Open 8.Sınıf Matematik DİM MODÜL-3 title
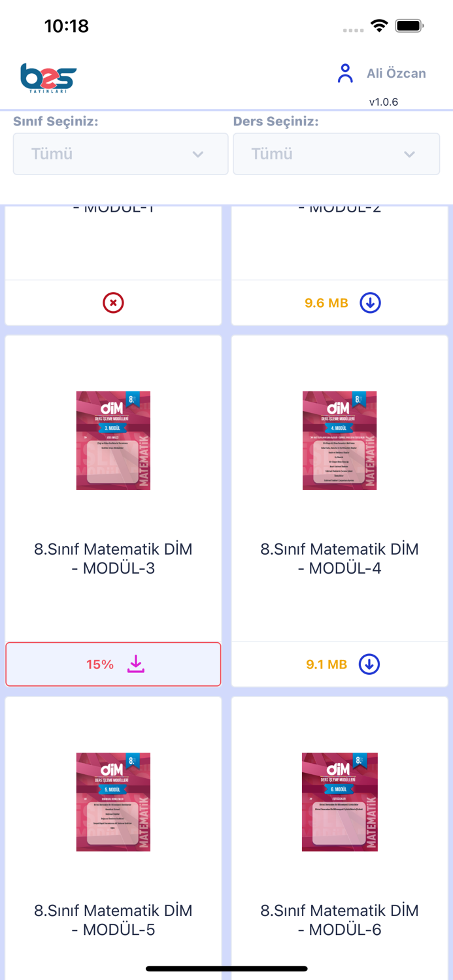This screenshot has height=980, width=453. pyautogui.click(x=113, y=559)
